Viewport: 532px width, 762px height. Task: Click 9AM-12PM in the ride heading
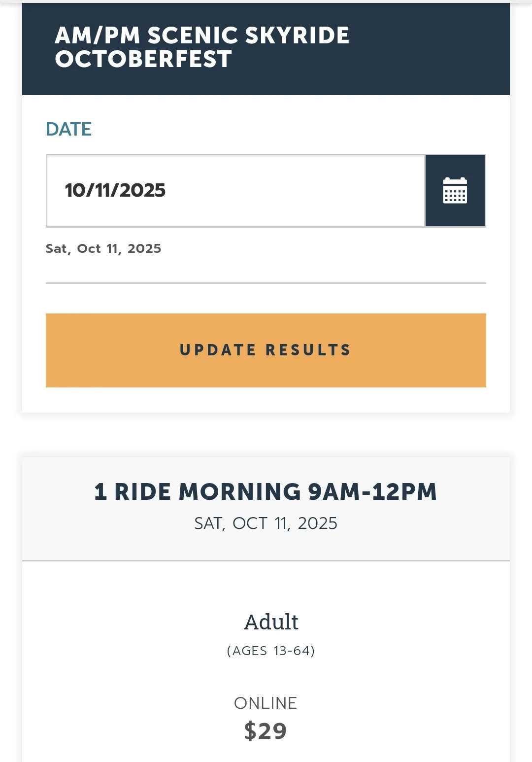pyautogui.click(x=372, y=491)
